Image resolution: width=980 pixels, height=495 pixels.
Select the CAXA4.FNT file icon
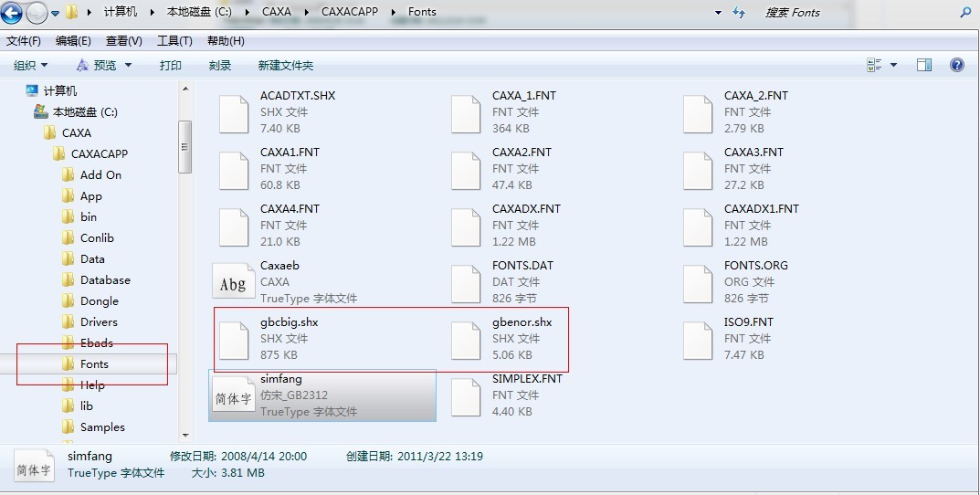click(x=235, y=227)
